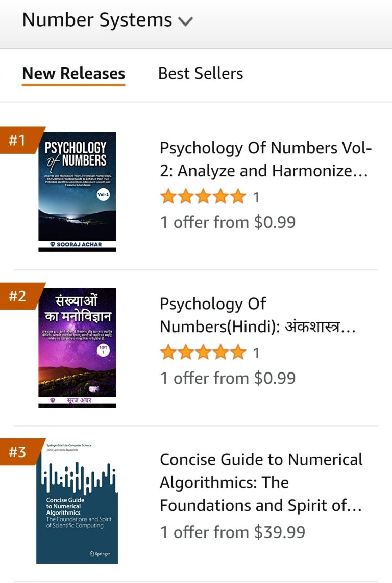Click the #3 rank badge
Viewport: 392px width, 583px height.
17,452
